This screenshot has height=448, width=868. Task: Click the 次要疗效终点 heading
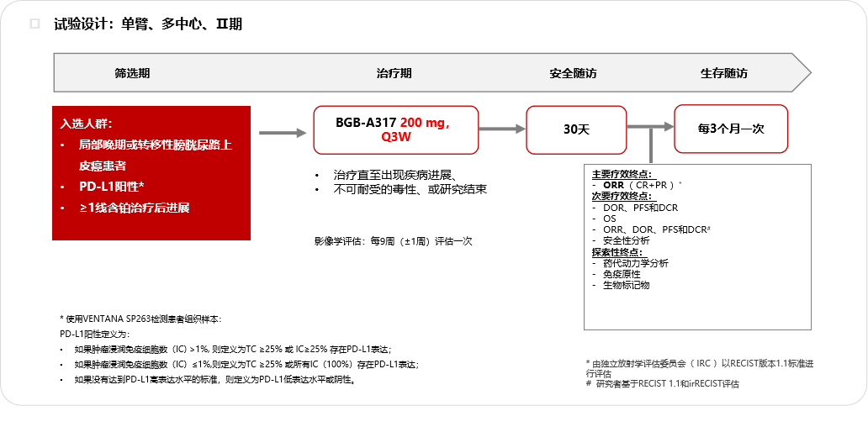pos(622,197)
